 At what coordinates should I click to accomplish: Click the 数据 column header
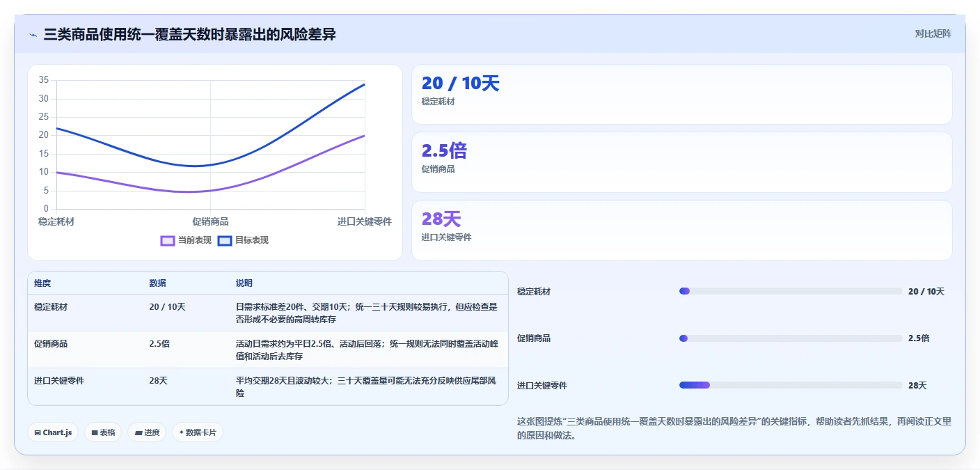point(157,283)
